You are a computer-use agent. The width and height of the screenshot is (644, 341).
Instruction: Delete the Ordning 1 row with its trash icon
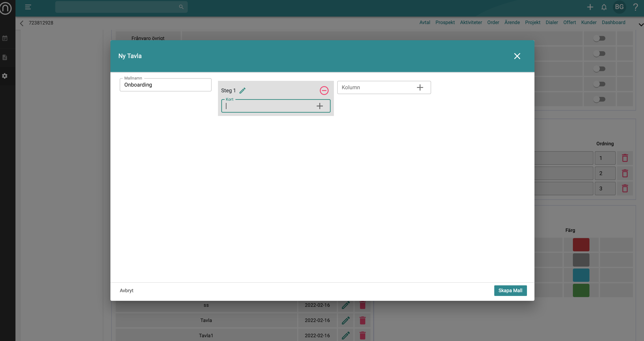(625, 158)
